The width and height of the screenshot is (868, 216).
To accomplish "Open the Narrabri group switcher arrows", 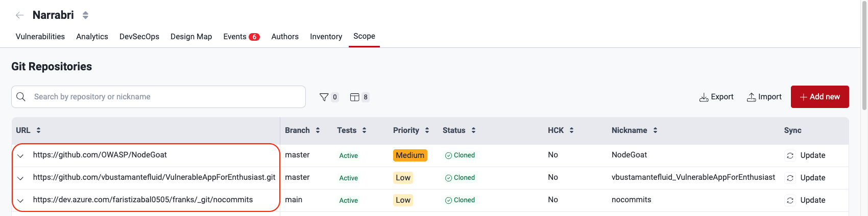I will click(x=85, y=15).
